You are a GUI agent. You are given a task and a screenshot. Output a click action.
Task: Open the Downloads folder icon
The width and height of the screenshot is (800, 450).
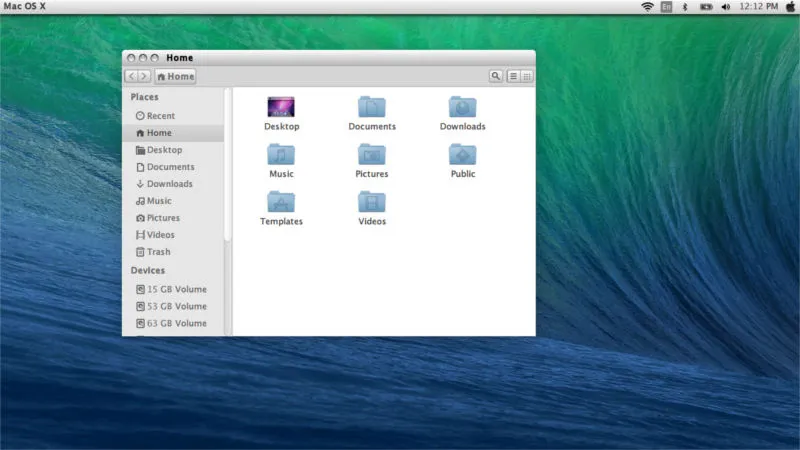tap(462, 107)
